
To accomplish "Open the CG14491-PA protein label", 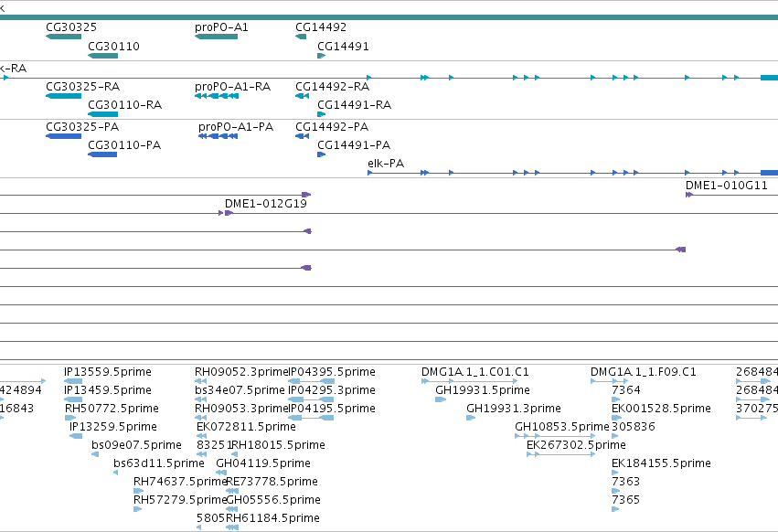I will [x=354, y=145].
